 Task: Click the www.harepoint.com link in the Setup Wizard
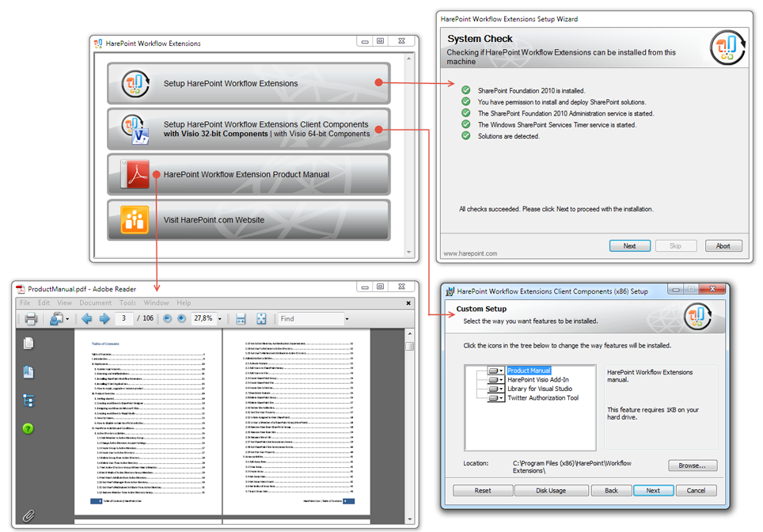pyautogui.click(x=470, y=253)
